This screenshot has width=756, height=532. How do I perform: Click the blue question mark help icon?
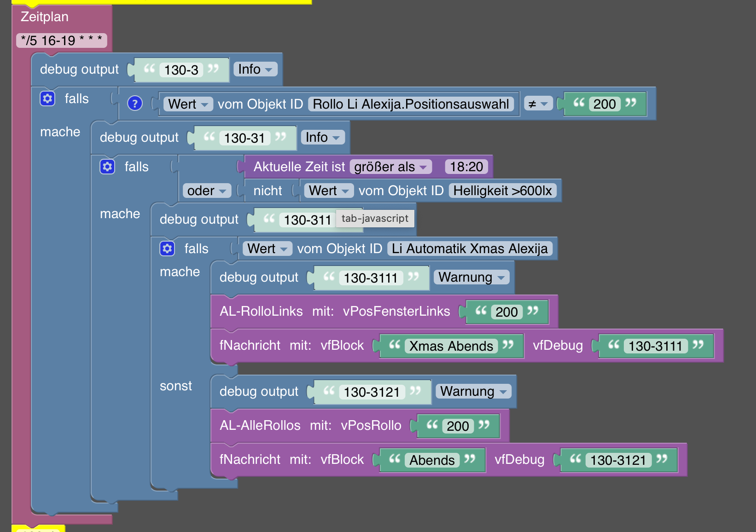click(x=135, y=104)
